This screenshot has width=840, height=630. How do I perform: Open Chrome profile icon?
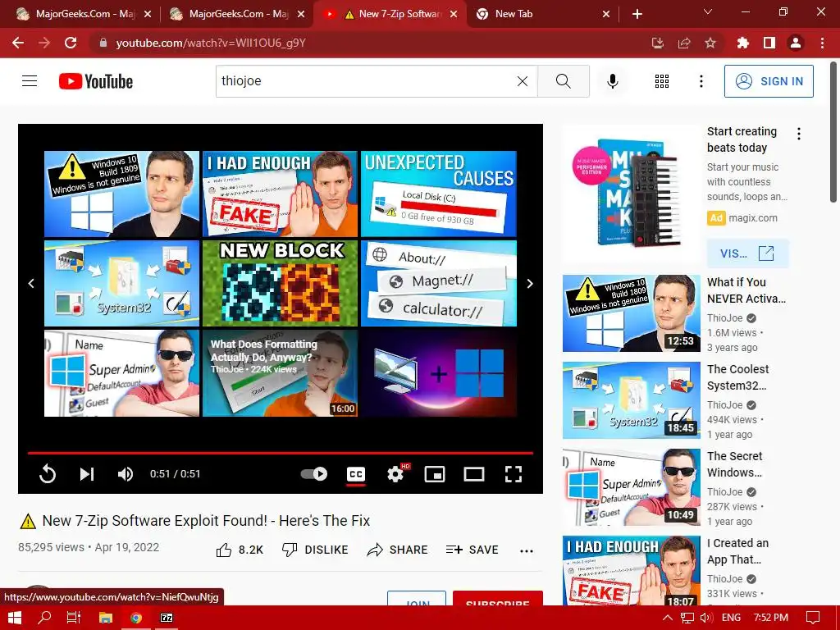[x=796, y=43]
